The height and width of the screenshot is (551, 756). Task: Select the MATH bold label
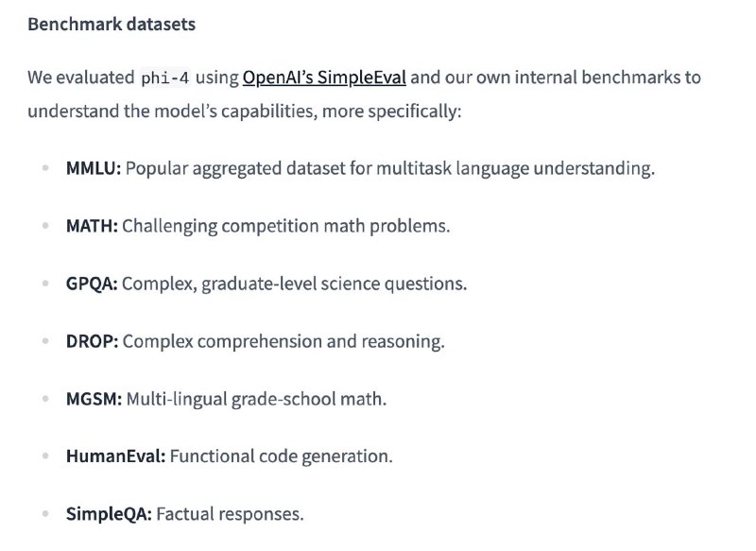tap(92, 226)
